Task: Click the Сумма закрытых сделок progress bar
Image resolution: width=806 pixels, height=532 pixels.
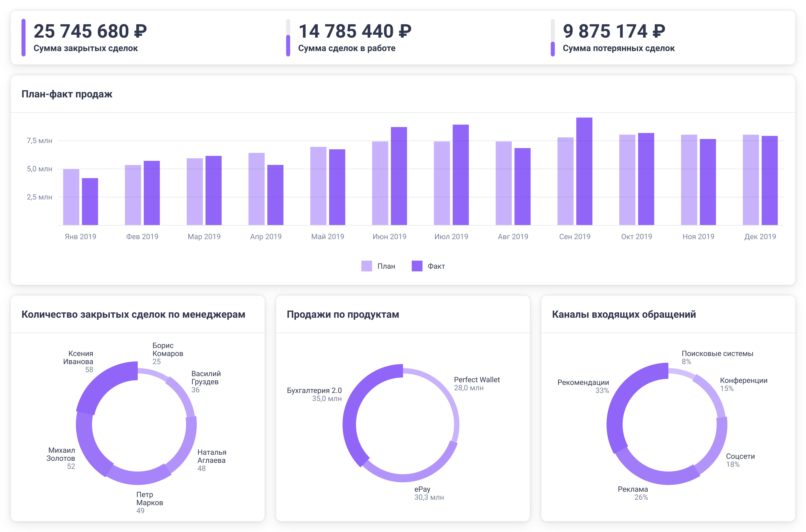Action: point(23,38)
